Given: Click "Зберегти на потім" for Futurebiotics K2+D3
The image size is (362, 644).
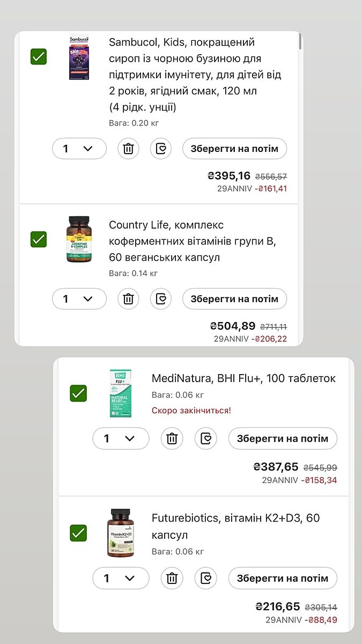Looking at the screenshot, I should point(282,578).
